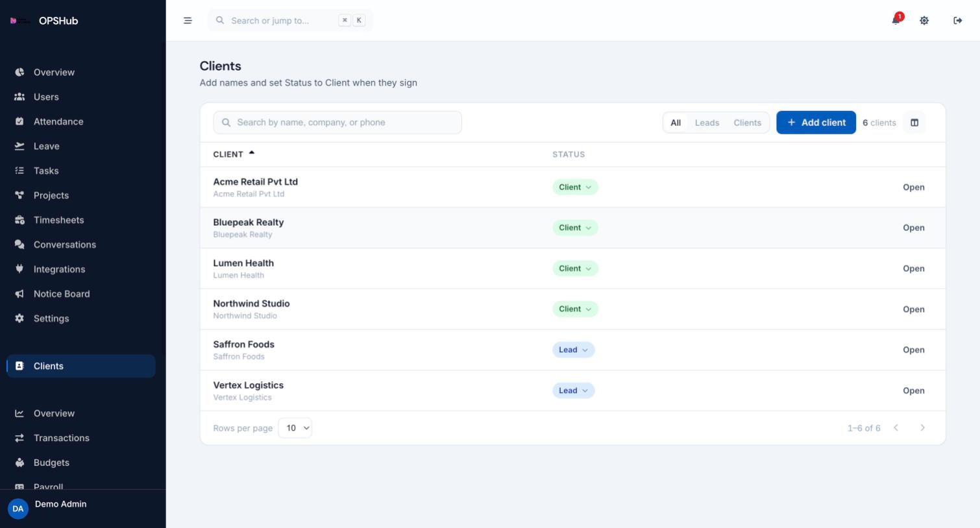This screenshot has height=528, width=980.
Task: Go to next page arrow
Action: pos(922,428)
